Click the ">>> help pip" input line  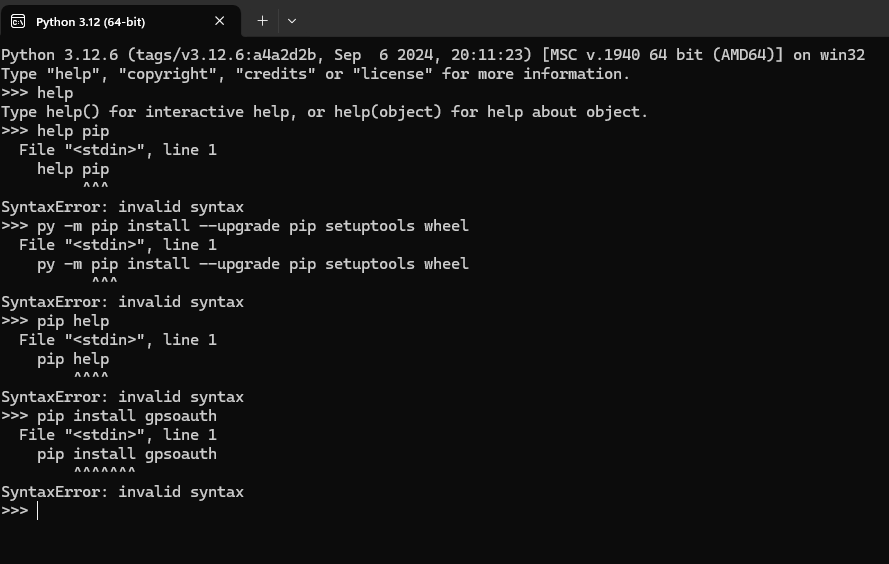tap(56, 131)
